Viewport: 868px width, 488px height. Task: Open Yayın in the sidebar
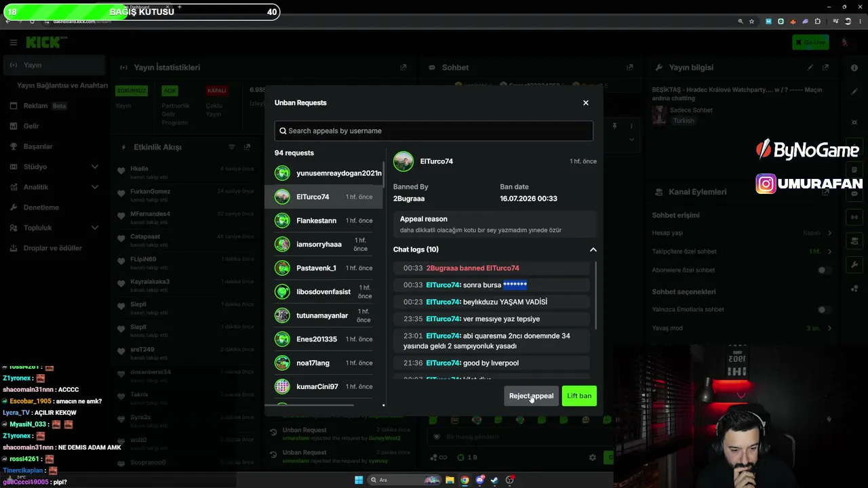pos(54,65)
